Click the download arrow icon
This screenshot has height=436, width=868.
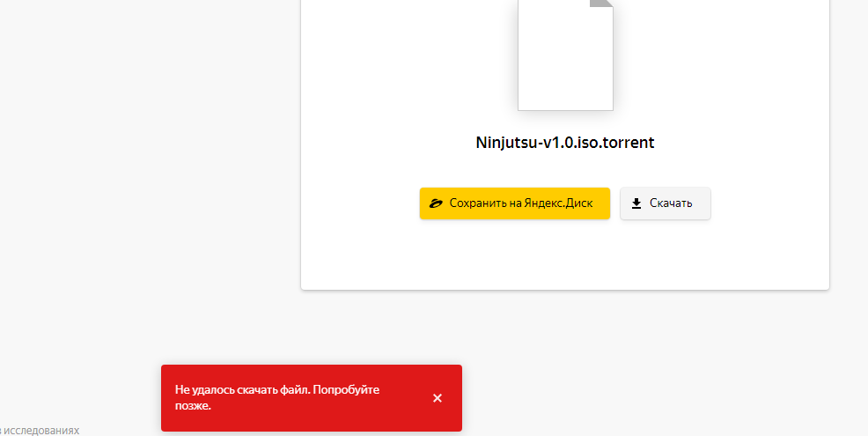636,203
